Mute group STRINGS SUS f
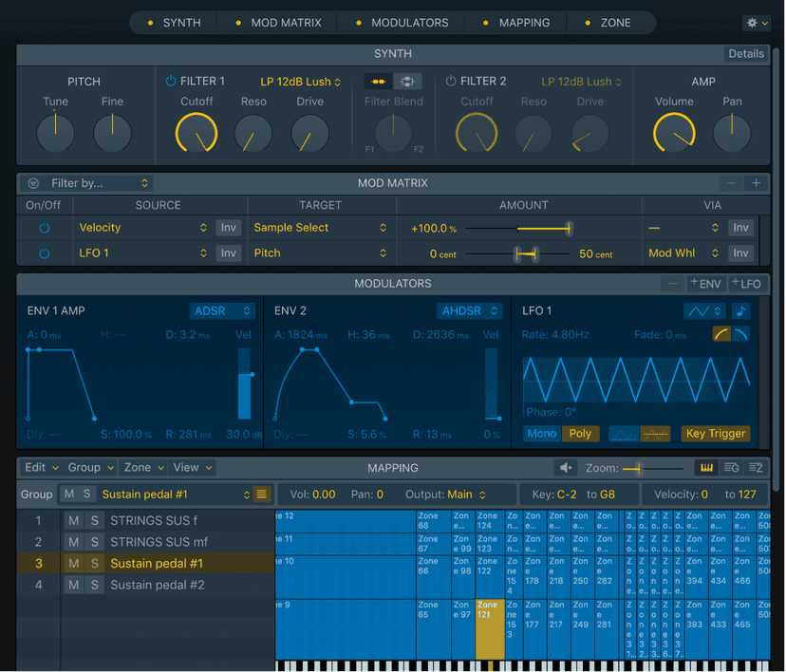786x672 pixels. (74, 521)
